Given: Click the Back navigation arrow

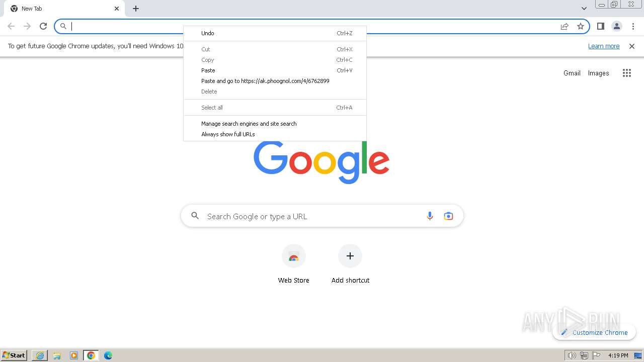Looking at the screenshot, I should (x=11, y=26).
